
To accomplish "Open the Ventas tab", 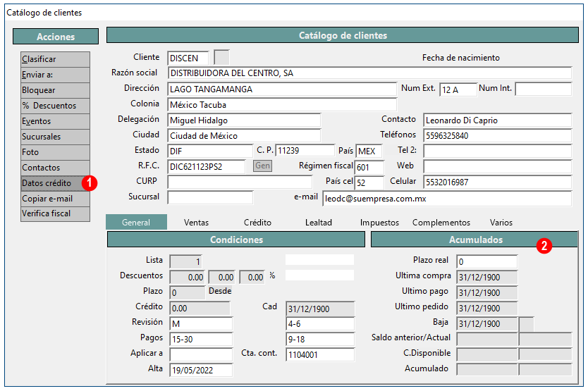I will coord(196,223).
